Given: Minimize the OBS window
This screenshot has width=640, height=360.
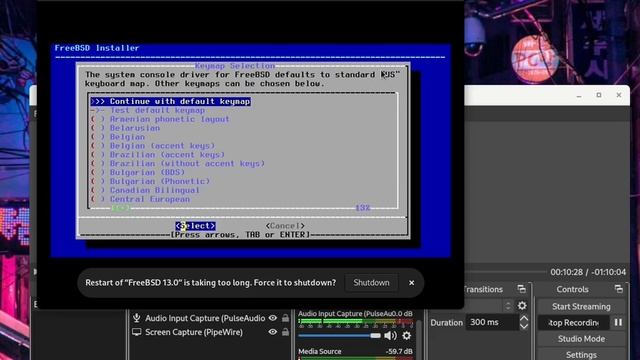Looking at the screenshot, I should [579, 95].
